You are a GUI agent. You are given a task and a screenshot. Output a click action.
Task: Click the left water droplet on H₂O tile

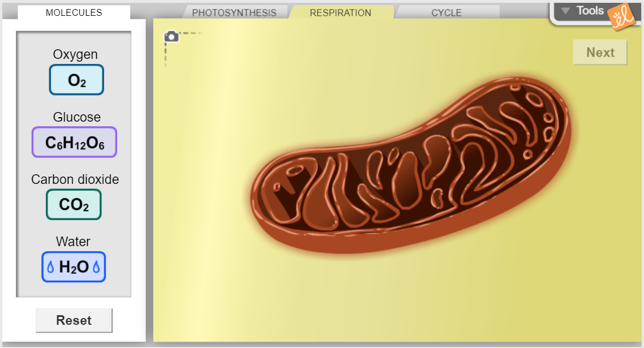[x=51, y=267]
